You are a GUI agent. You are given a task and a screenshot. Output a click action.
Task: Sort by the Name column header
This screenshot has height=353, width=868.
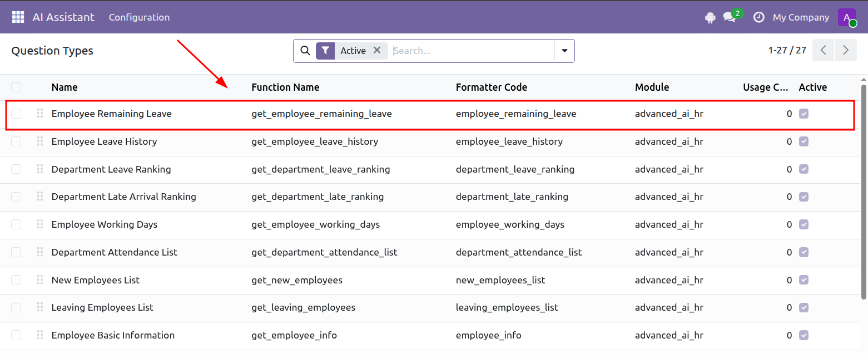pyautogui.click(x=65, y=87)
